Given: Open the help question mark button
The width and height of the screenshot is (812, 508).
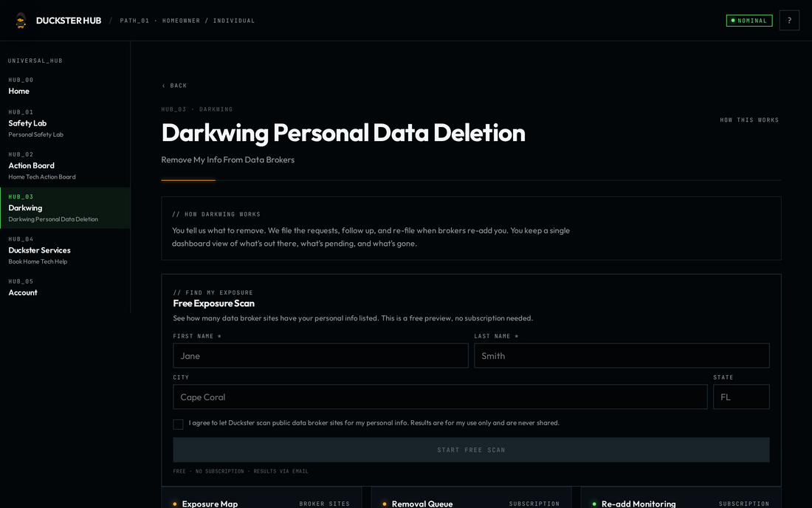Looking at the screenshot, I should click(789, 21).
